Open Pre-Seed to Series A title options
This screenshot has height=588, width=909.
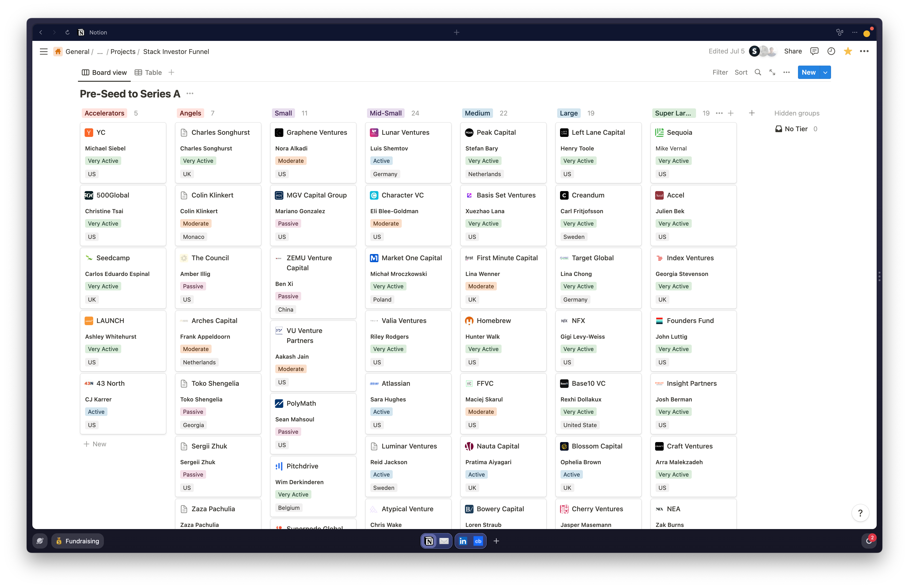pyautogui.click(x=190, y=94)
